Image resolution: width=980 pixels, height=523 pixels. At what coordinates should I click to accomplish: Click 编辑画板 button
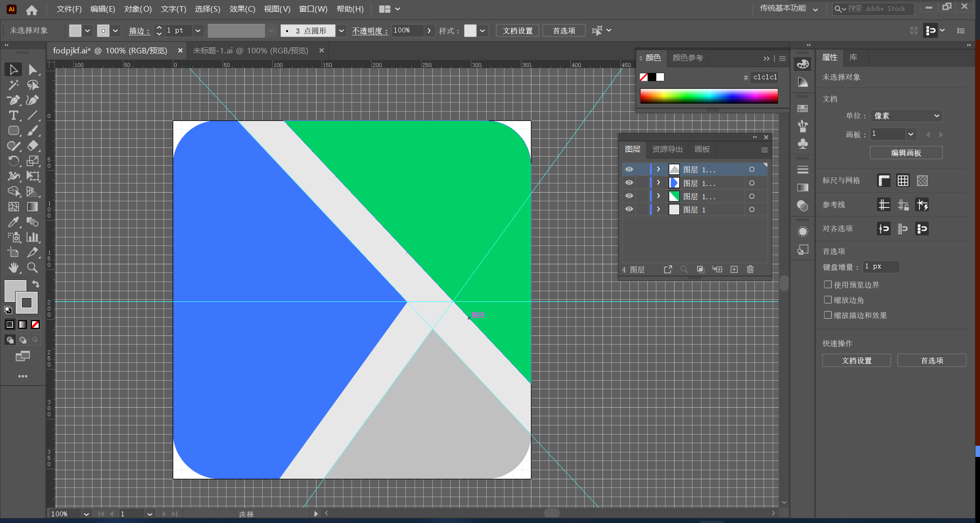tap(906, 152)
